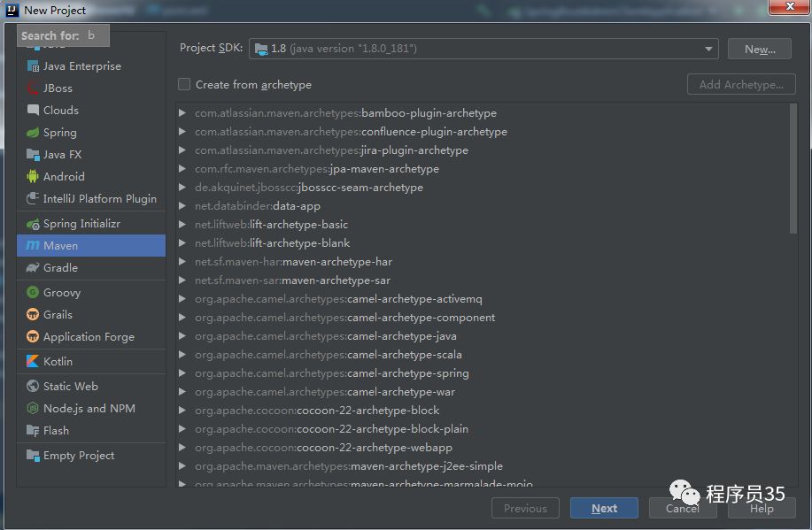
Task: Click the Cancel button
Action: coord(683,508)
